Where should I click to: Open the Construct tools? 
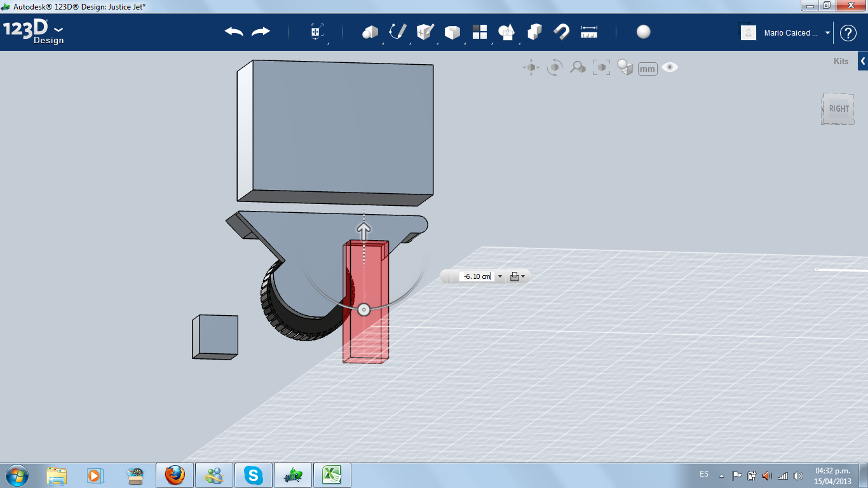pos(425,32)
